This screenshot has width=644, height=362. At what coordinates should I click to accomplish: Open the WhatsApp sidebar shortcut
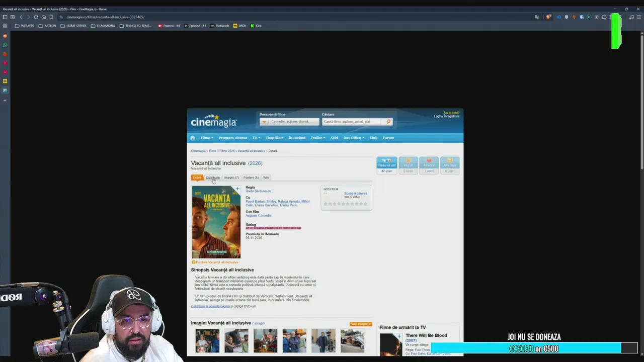tap(5, 45)
